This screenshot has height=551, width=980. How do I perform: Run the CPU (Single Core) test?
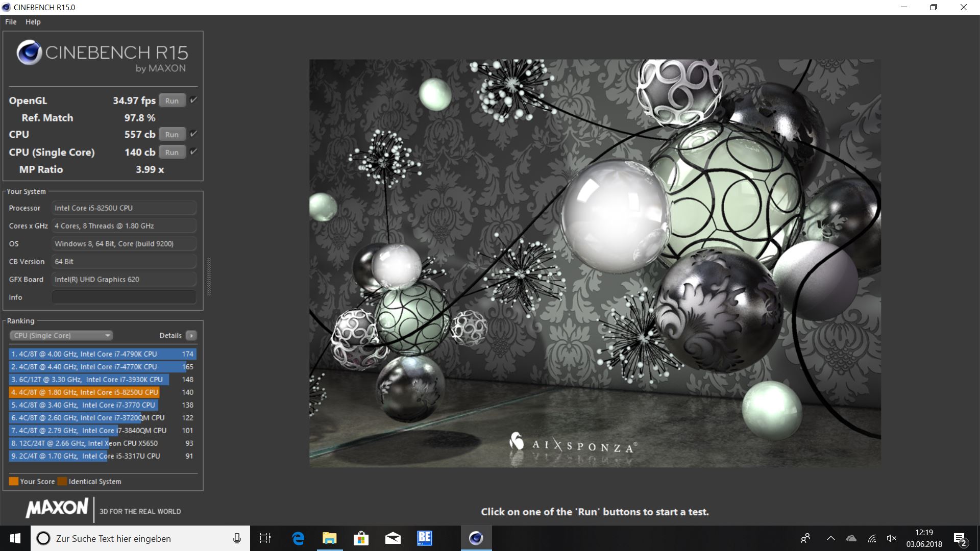click(172, 152)
